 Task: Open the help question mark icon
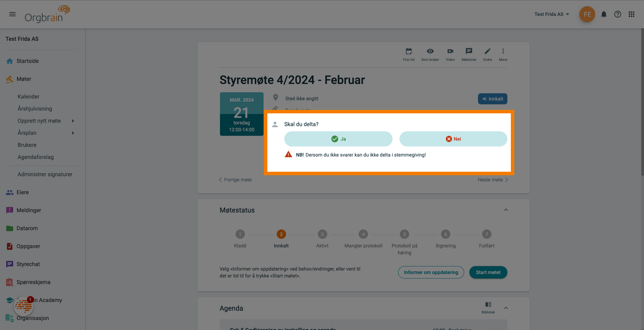(x=617, y=14)
